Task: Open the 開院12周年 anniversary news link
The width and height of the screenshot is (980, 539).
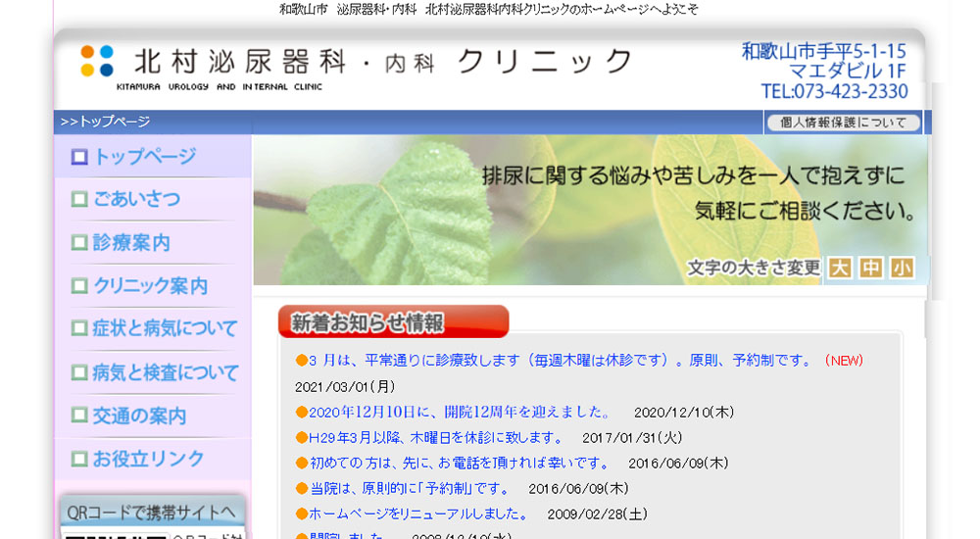Action: point(459,412)
